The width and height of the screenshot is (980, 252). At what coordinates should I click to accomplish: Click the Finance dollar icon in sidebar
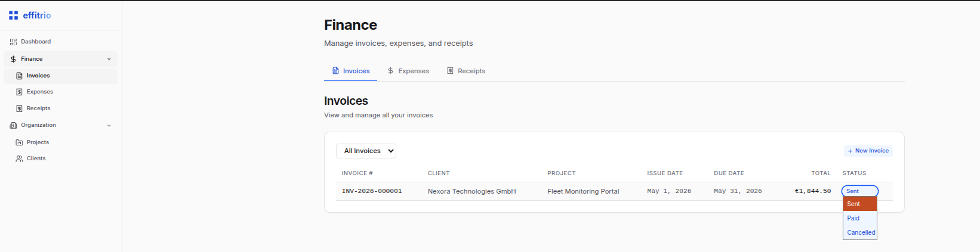click(x=13, y=59)
